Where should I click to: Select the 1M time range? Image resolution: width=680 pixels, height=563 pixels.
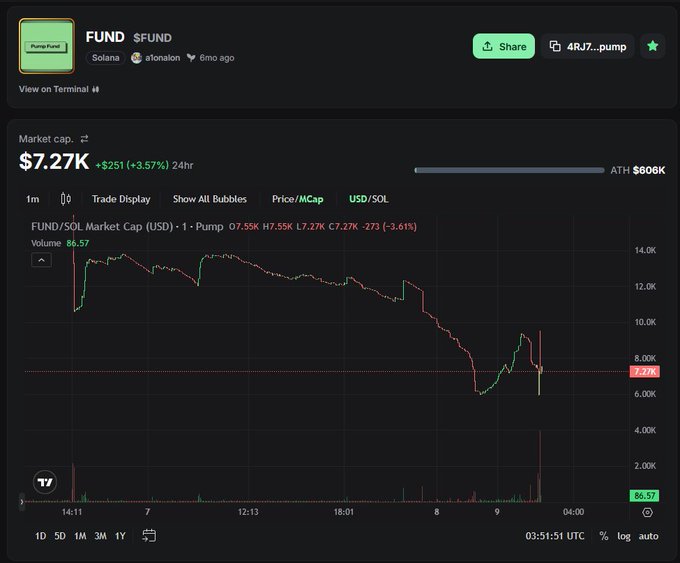click(x=80, y=536)
